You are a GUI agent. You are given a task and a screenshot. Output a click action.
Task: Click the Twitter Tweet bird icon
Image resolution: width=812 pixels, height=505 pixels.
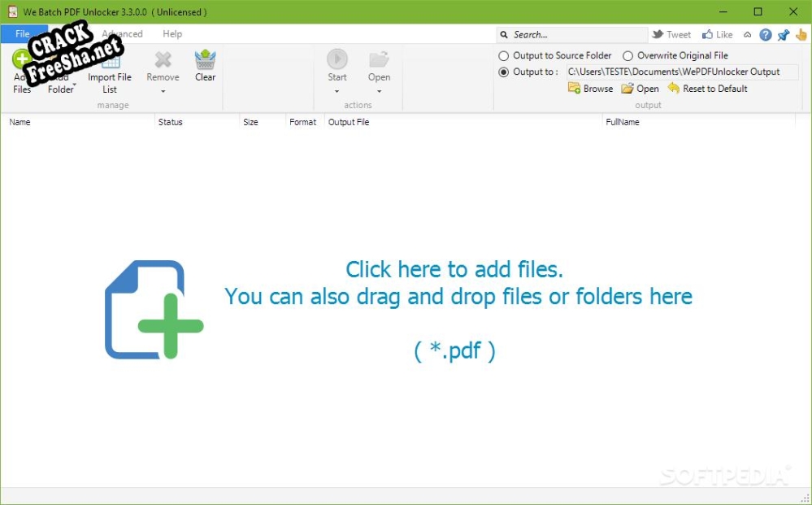[658, 35]
